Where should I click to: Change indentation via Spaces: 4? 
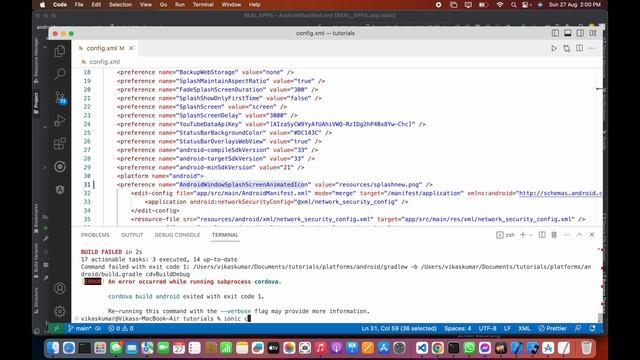[458, 328]
